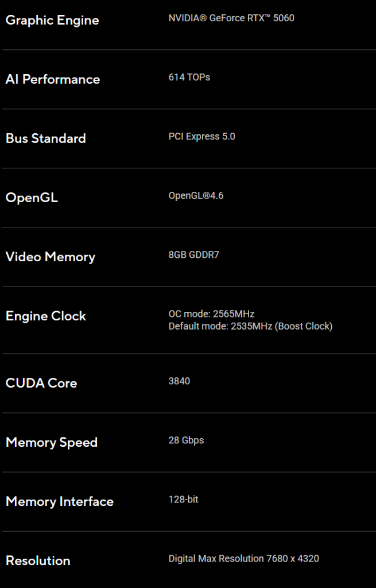Screen dimensions: 376x588
Task: Select the Memory Interface label
Action: tap(60, 501)
